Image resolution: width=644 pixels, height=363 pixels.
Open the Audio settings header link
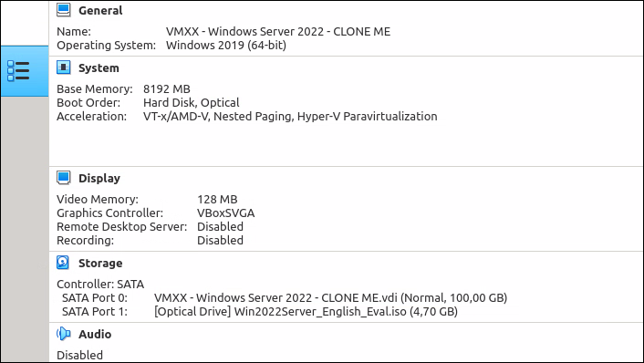coord(95,334)
